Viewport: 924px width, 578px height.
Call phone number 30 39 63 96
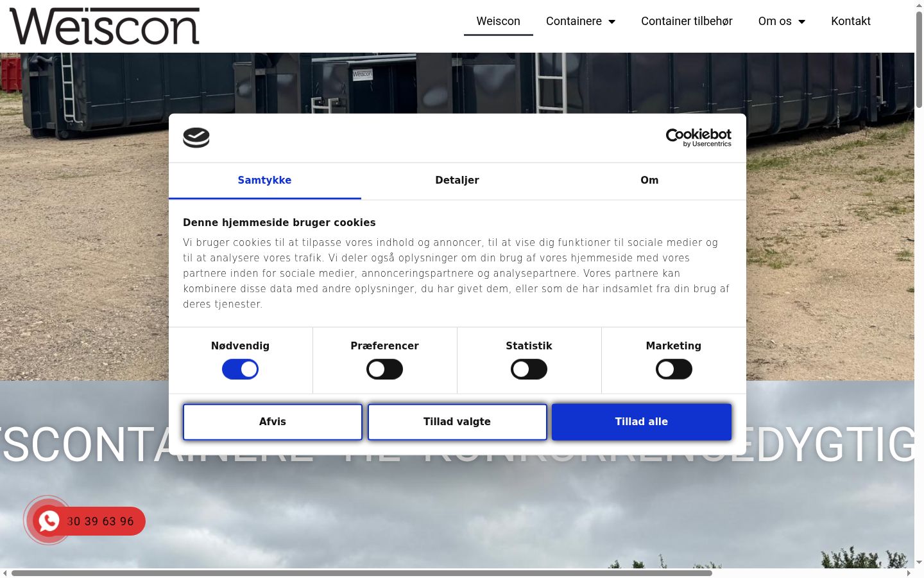[100, 521]
